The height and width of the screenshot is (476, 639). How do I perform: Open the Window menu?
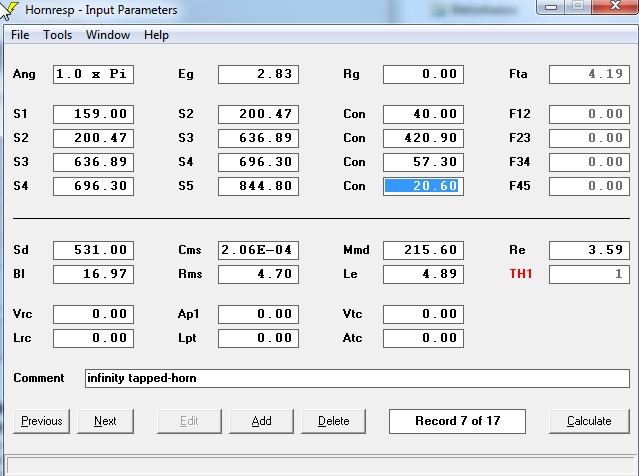pyautogui.click(x=108, y=35)
